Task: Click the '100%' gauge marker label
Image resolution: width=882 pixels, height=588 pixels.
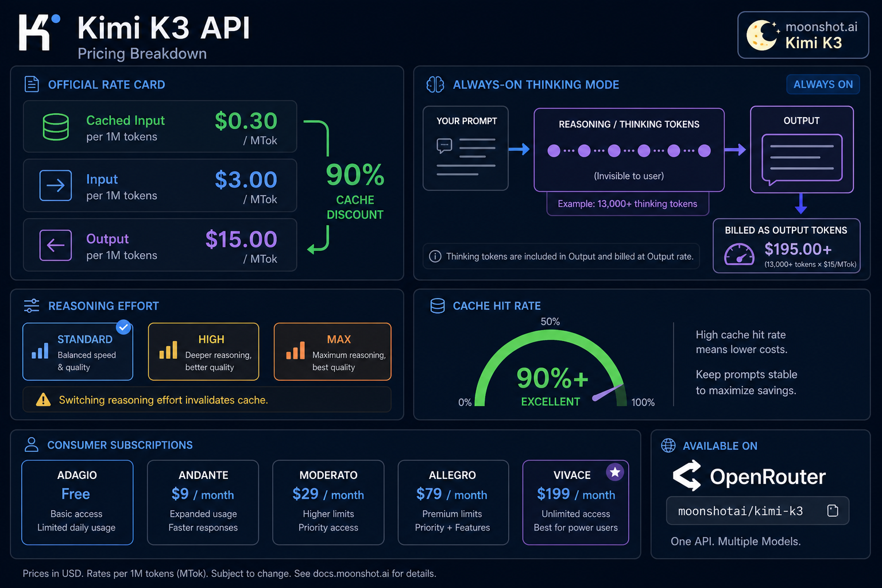Action: pyautogui.click(x=643, y=403)
